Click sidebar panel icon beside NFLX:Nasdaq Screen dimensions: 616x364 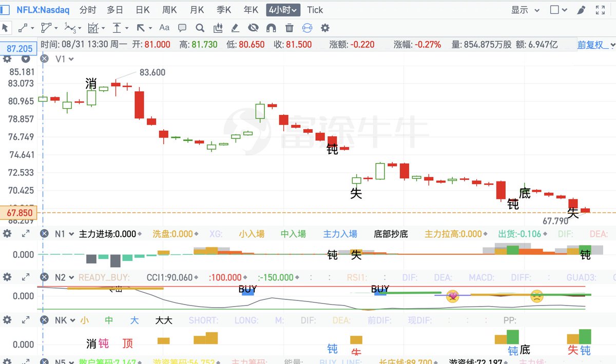tap(6, 10)
